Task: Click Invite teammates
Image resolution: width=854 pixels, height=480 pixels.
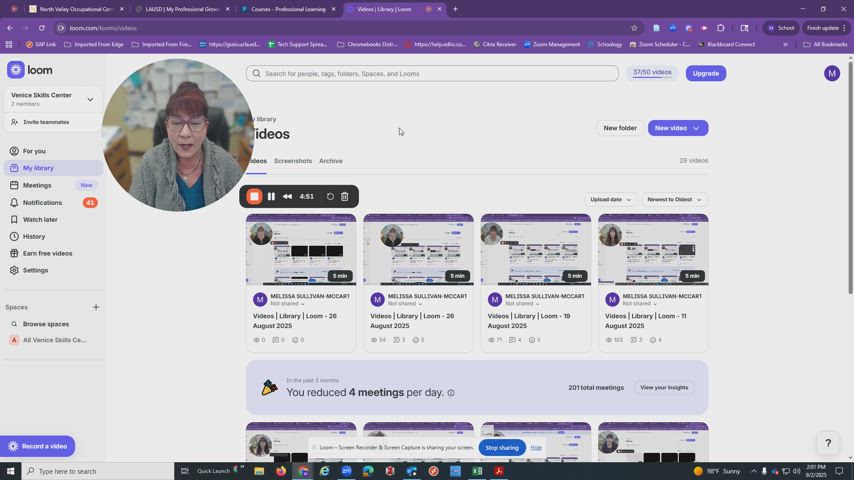Action: point(46,122)
